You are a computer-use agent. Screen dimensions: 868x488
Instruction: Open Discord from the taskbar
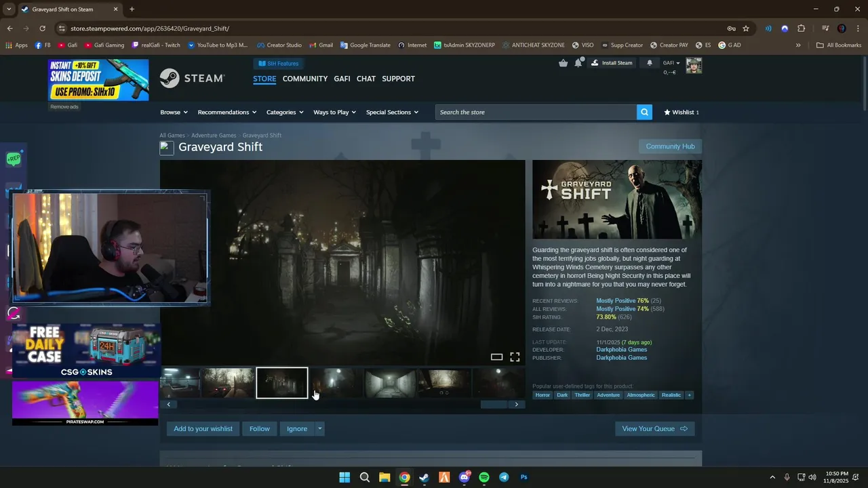click(x=465, y=477)
